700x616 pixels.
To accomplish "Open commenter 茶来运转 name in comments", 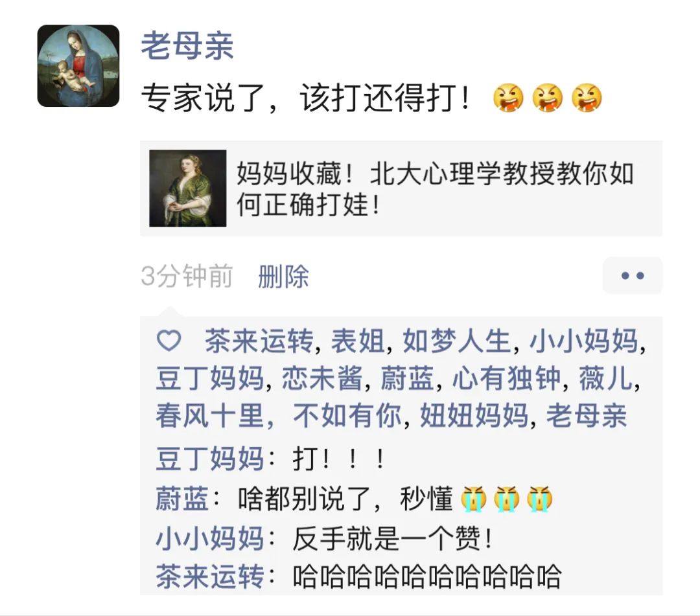I will pos(210,576).
